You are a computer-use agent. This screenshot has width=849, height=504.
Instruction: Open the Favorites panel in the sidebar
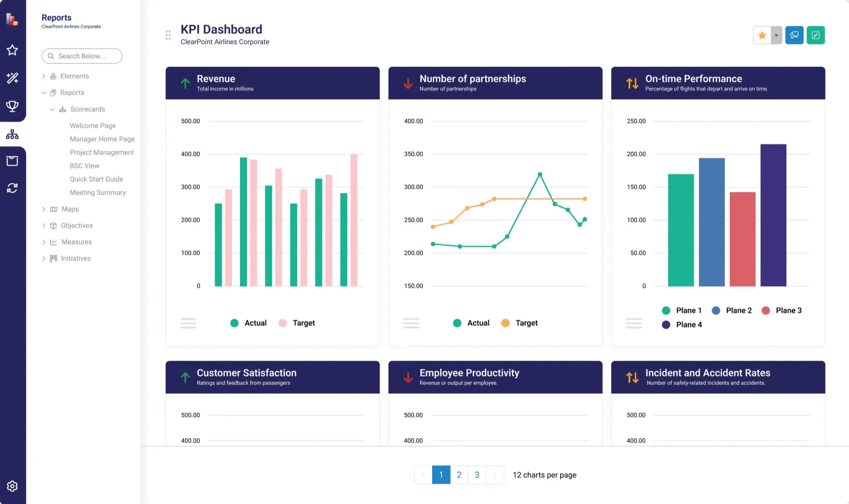(x=12, y=50)
